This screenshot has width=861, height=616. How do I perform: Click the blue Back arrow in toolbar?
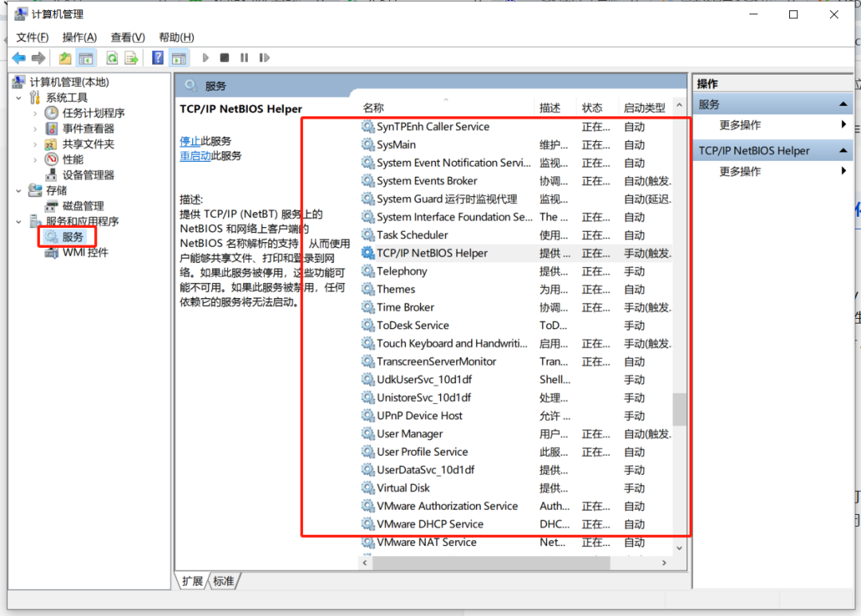18,57
